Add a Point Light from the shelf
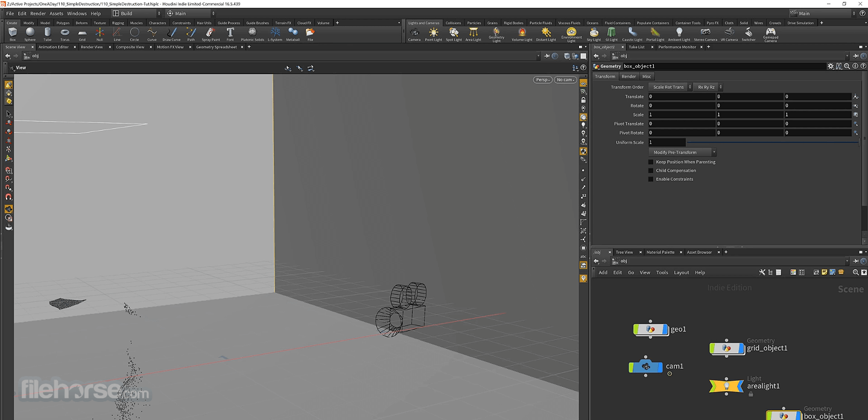Image resolution: width=868 pixels, height=420 pixels. coord(434,34)
